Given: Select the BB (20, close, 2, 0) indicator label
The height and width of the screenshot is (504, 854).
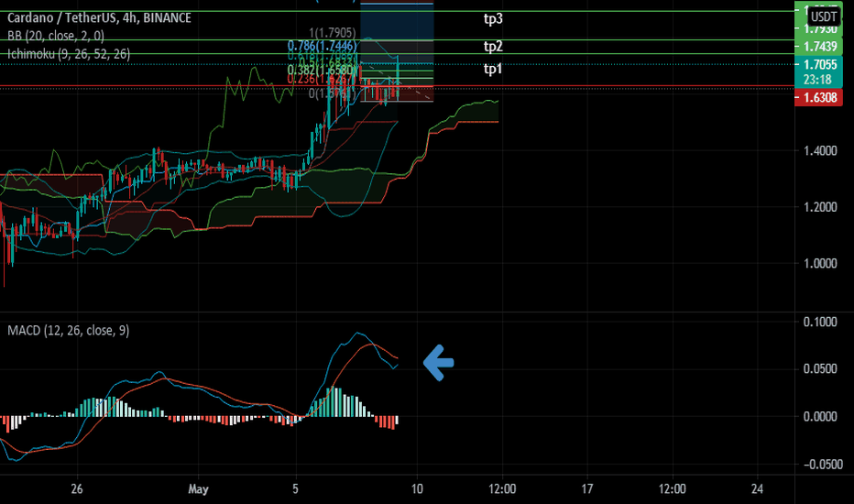Looking at the screenshot, I should coord(56,36).
